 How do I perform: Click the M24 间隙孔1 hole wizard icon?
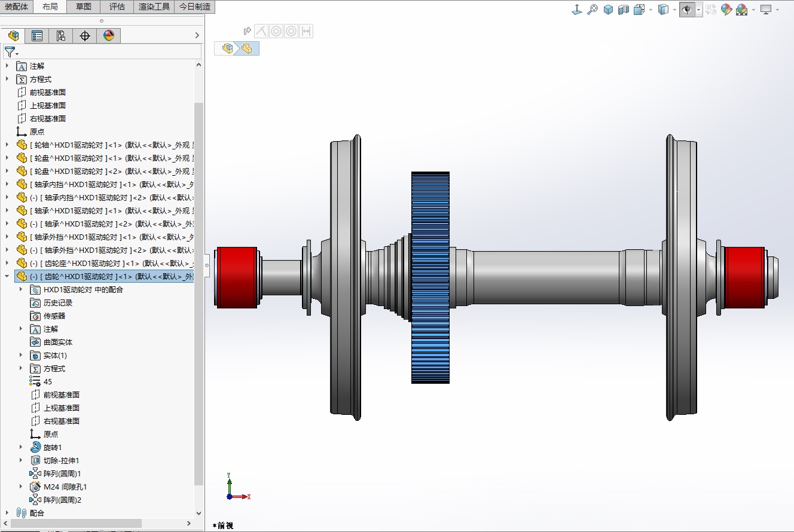click(x=35, y=487)
